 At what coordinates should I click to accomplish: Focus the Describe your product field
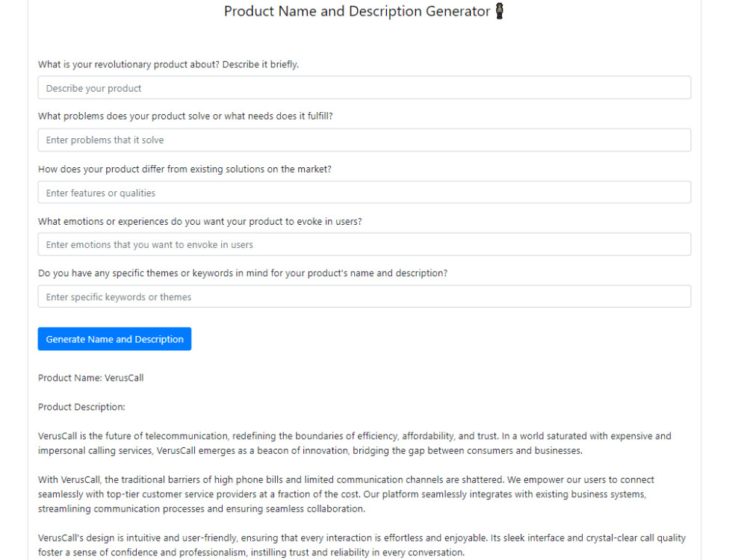365,88
